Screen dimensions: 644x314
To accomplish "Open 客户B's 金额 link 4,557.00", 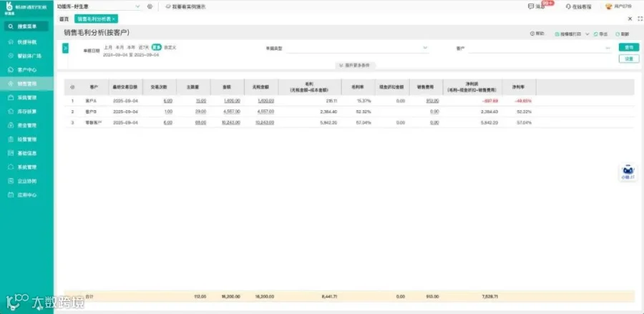I will 232,112.
